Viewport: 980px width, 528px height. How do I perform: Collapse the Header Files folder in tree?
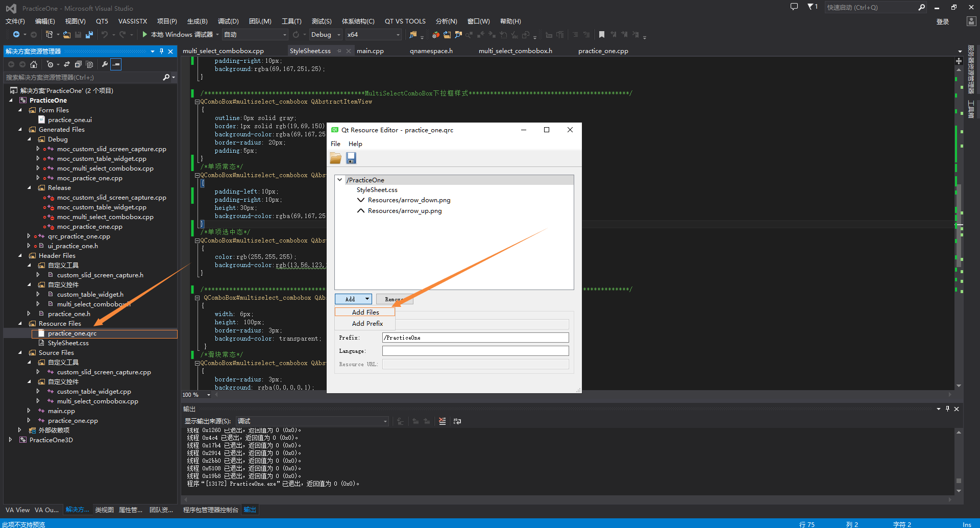point(20,256)
